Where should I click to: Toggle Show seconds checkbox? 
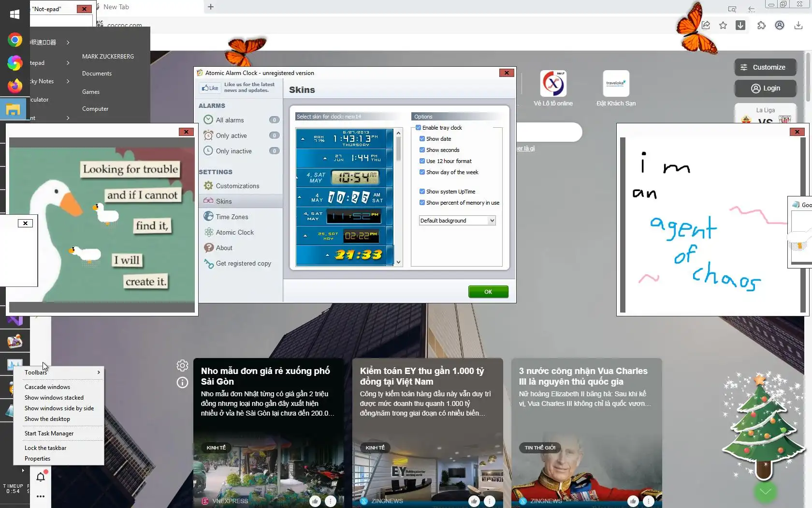[422, 150]
